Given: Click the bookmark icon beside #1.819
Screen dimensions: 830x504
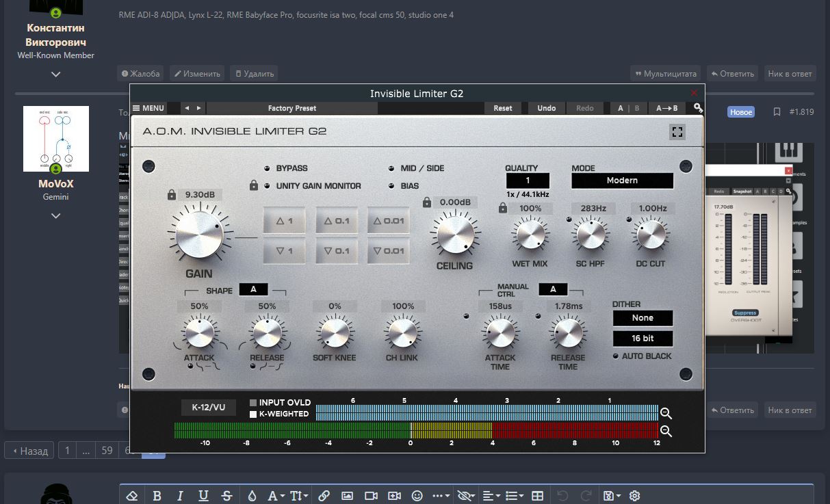Looking at the screenshot, I should (x=777, y=111).
